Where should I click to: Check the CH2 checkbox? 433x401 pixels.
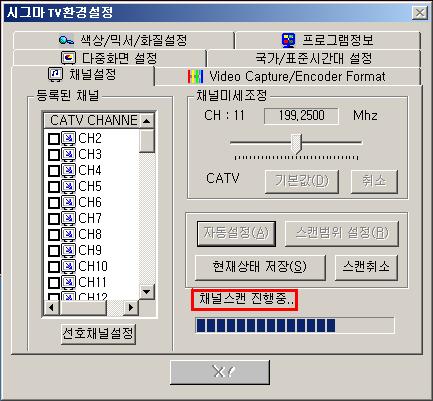click(54, 139)
